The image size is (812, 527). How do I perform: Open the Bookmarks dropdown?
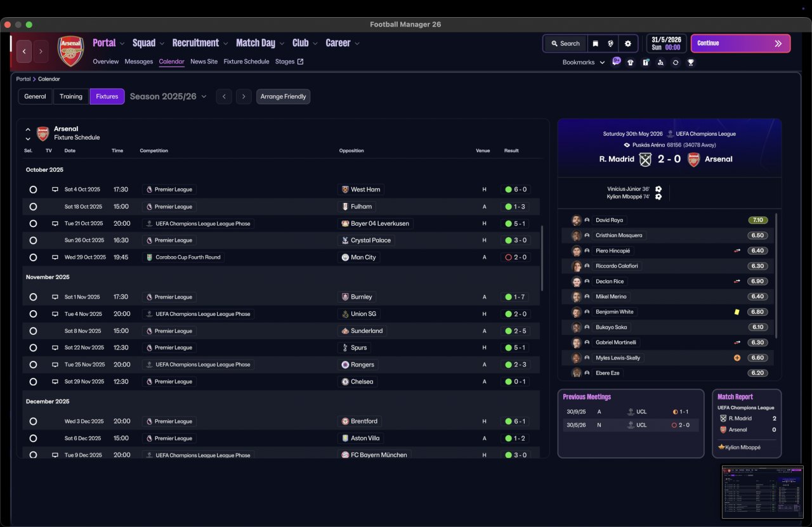pos(584,62)
